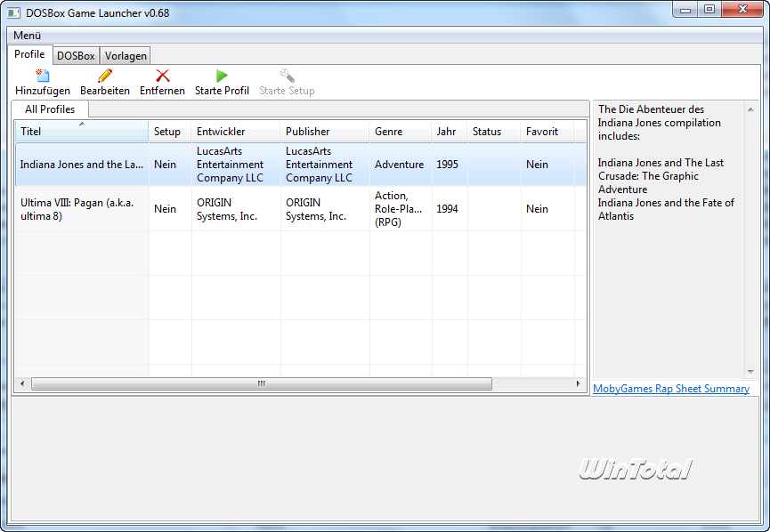Click the Entfernen red X icon
Screen dimensions: 770x532
click(163, 76)
